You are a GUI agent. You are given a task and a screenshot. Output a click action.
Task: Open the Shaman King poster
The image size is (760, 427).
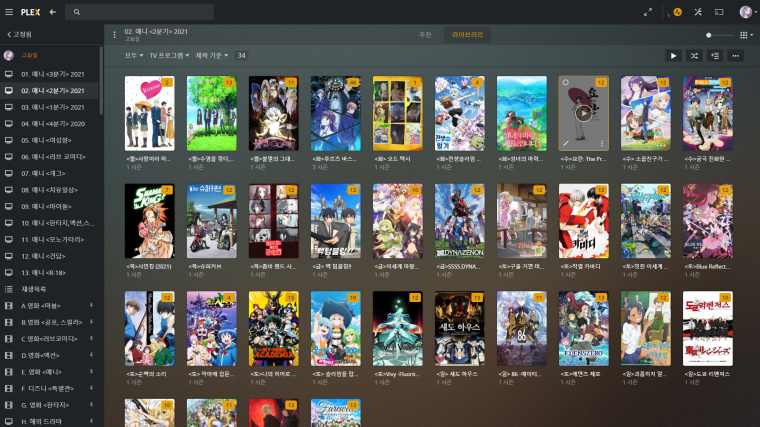(x=149, y=221)
